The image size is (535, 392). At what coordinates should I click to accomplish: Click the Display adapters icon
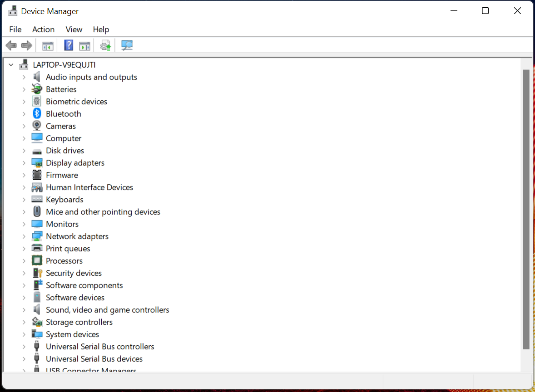tap(36, 162)
